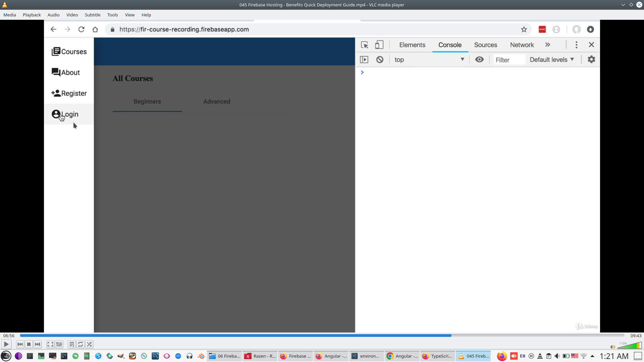Open the Playback menu
Image resolution: width=644 pixels, height=362 pixels.
tap(32, 15)
